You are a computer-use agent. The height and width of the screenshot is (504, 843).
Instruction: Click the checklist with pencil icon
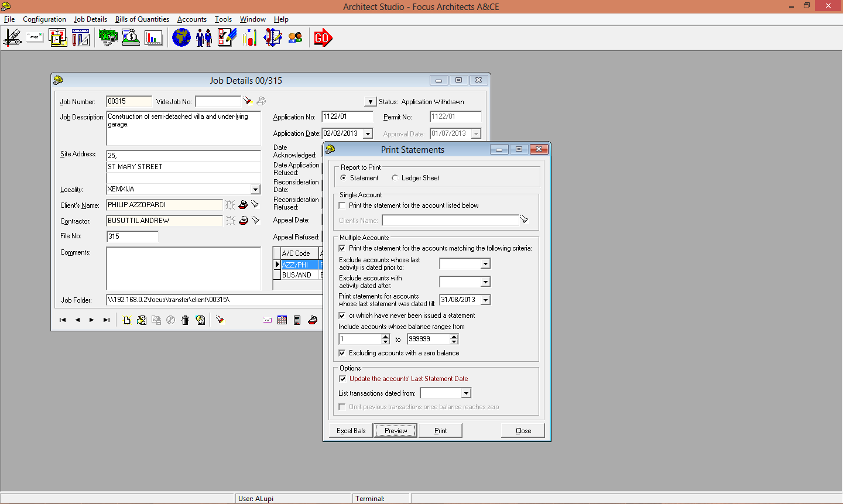227,38
